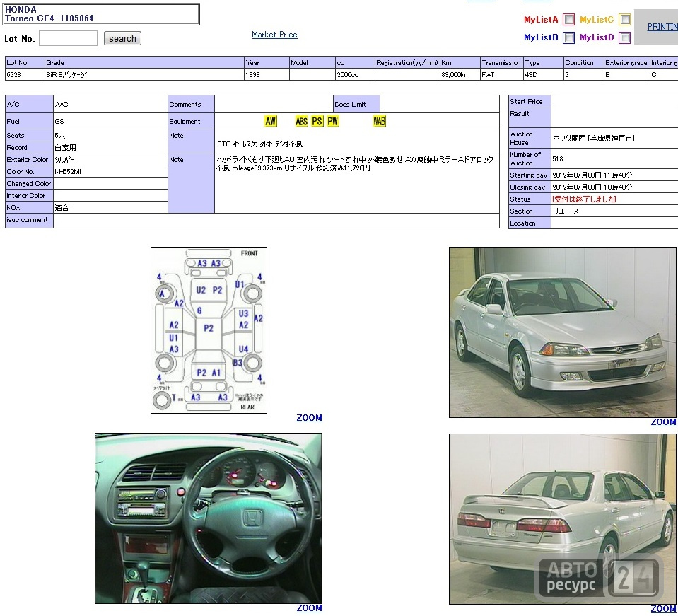Screen dimensions: 678x616
Task: Click the PW equipment badge
Action: click(x=333, y=122)
